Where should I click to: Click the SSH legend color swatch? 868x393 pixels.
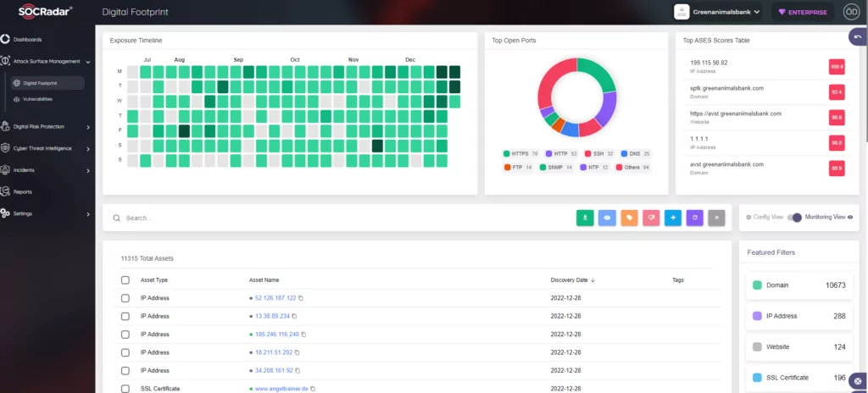coord(587,153)
